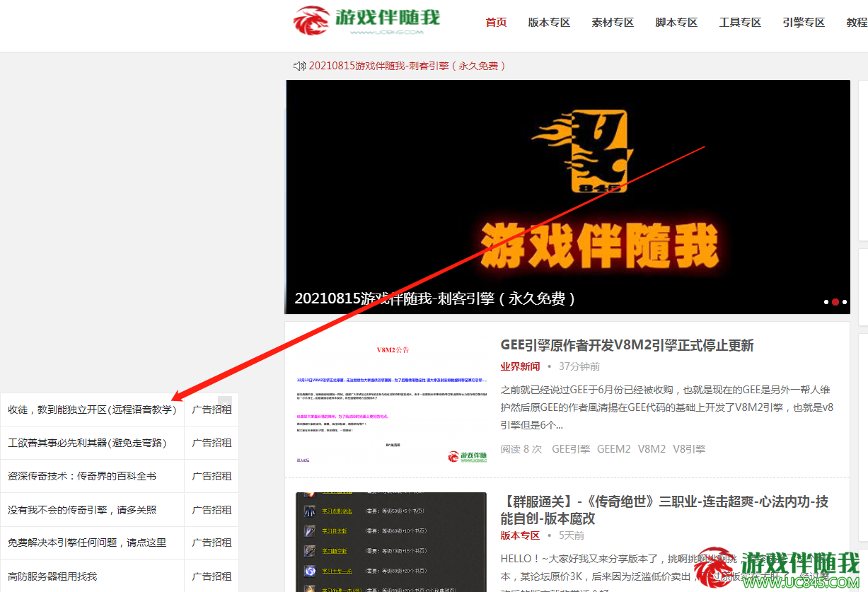
Task: Open ad 高防服务器租用找我
Action: (52, 576)
